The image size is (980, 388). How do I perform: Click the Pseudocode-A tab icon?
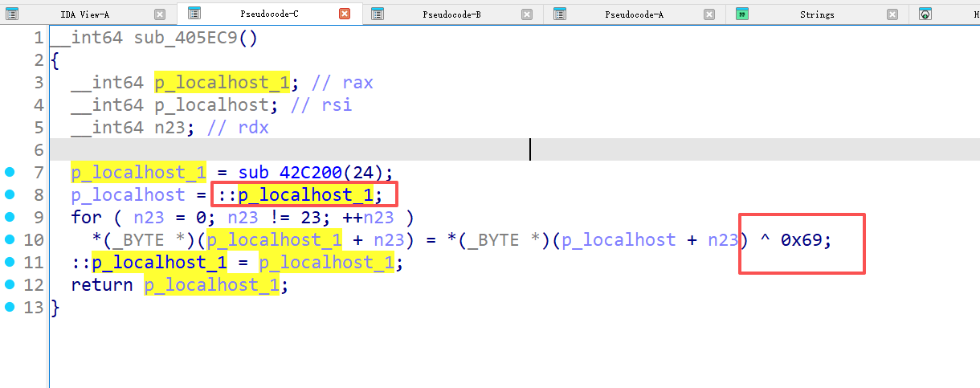coord(560,14)
